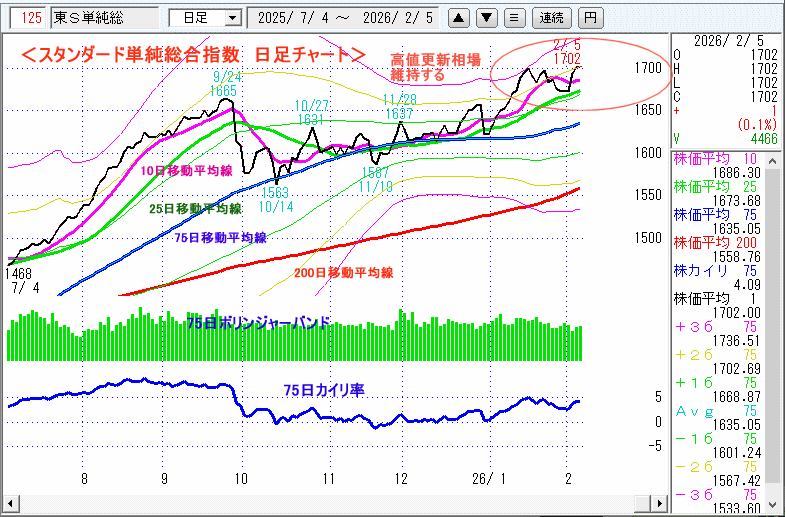Click the down triangle button in toolbar
Image resolution: width=785 pixels, height=517 pixels.
pos(485,18)
